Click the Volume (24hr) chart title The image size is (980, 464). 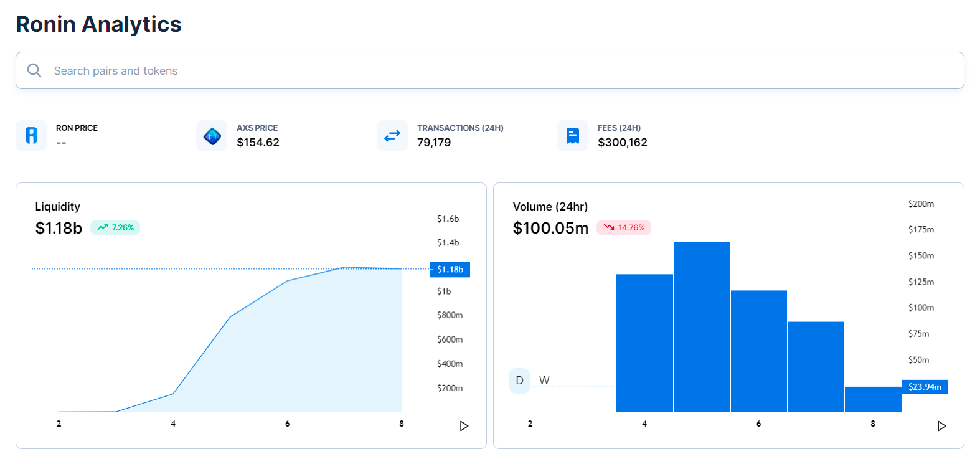[x=550, y=207]
